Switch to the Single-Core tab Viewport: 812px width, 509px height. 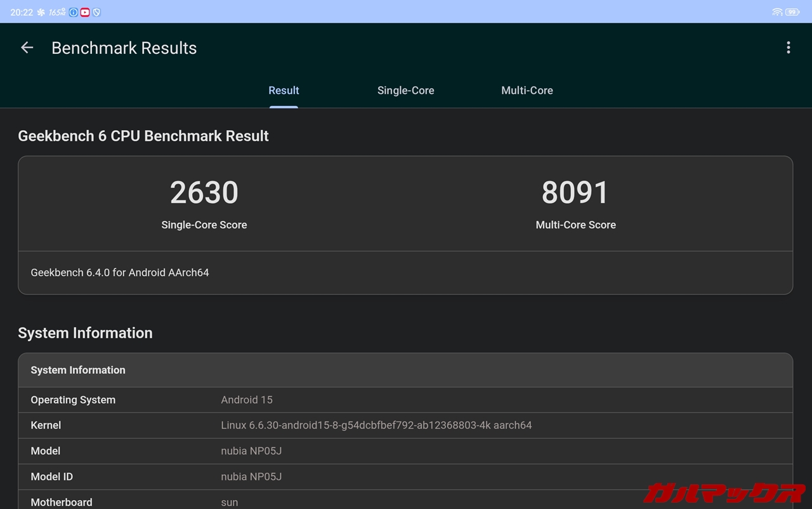(405, 90)
